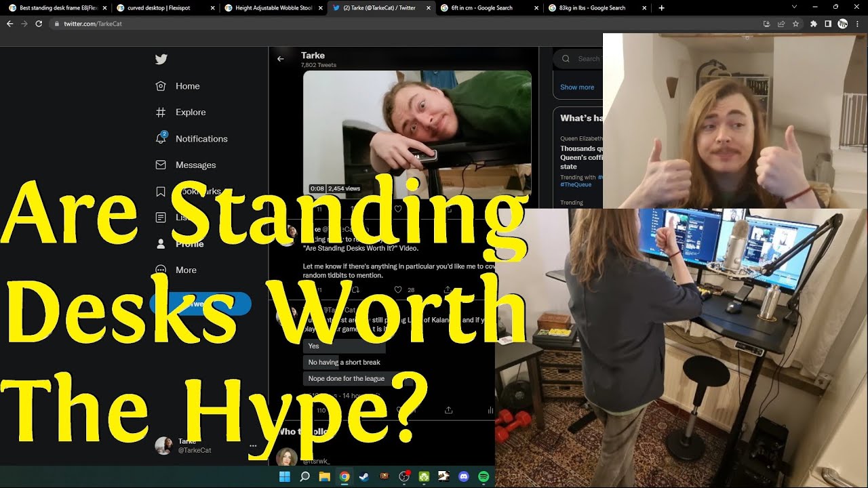Open Notifications bell with badge
The width and height of the screenshot is (868, 488).
(x=161, y=138)
